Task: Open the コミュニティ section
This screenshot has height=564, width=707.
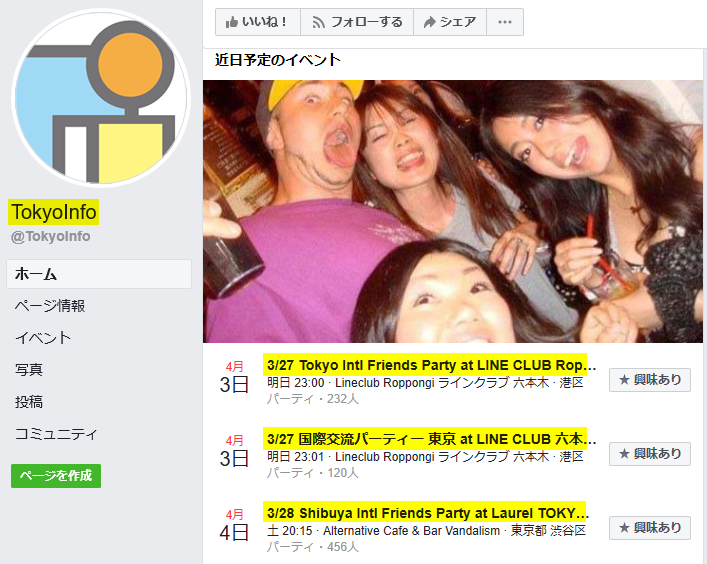Action: pyautogui.click(x=56, y=434)
